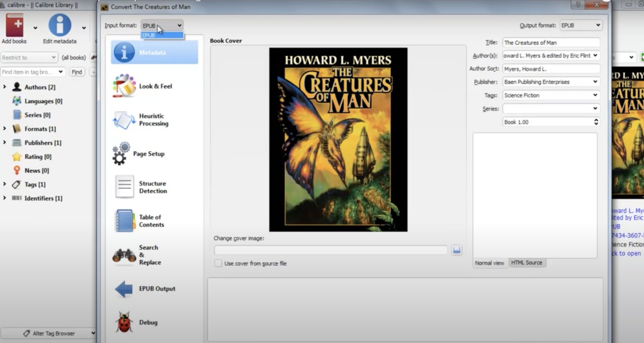This screenshot has height=343, width=644.
Task: Open the Page Setup section
Action: tap(155, 154)
